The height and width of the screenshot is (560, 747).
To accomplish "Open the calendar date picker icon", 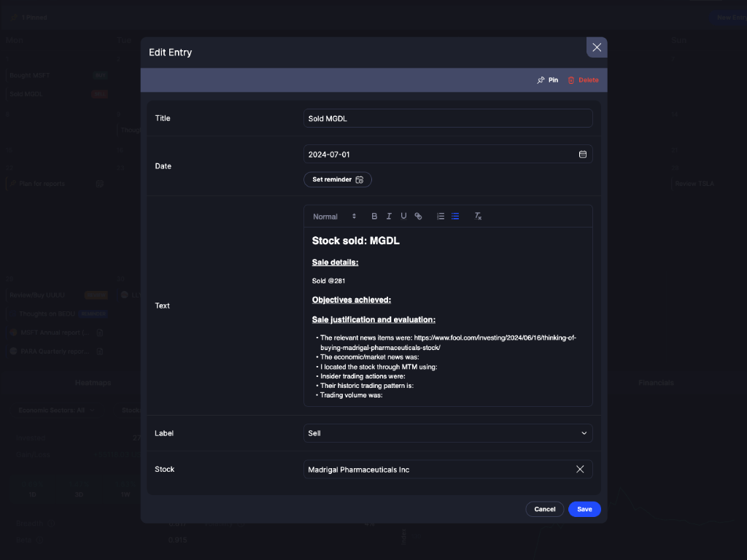I will coord(583,155).
